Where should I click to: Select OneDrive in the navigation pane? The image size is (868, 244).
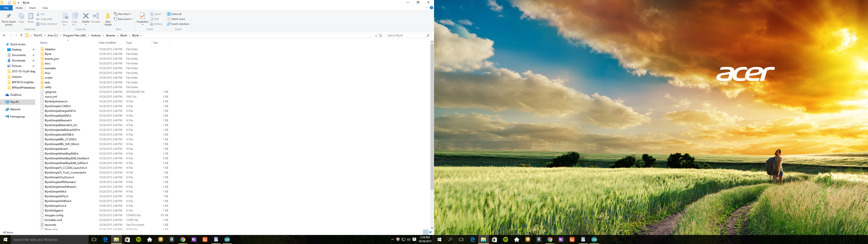16,95
